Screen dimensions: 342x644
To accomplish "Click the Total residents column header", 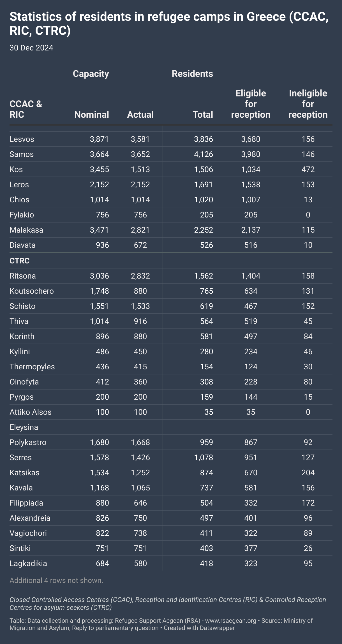I will pyautogui.click(x=203, y=114).
